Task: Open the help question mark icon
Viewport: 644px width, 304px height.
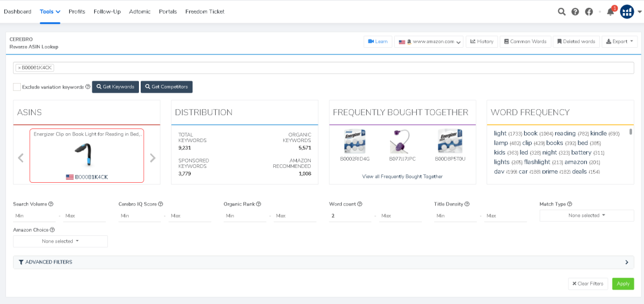Action: point(575,11)
